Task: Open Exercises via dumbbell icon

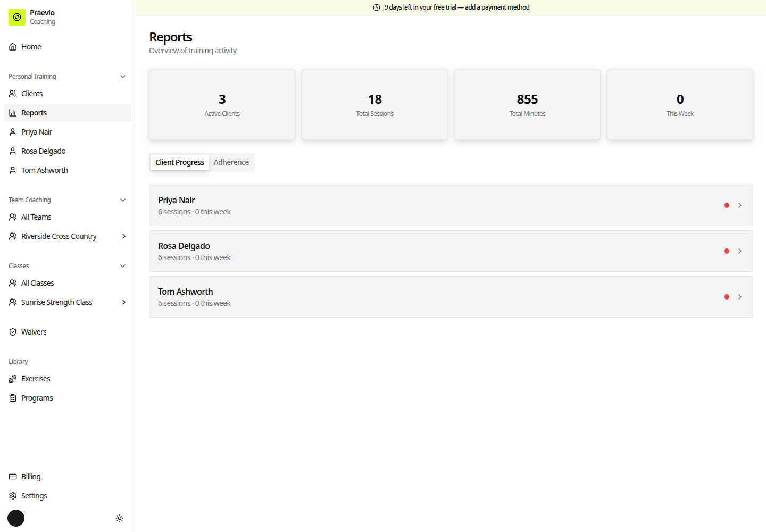Action: [13, 379]
